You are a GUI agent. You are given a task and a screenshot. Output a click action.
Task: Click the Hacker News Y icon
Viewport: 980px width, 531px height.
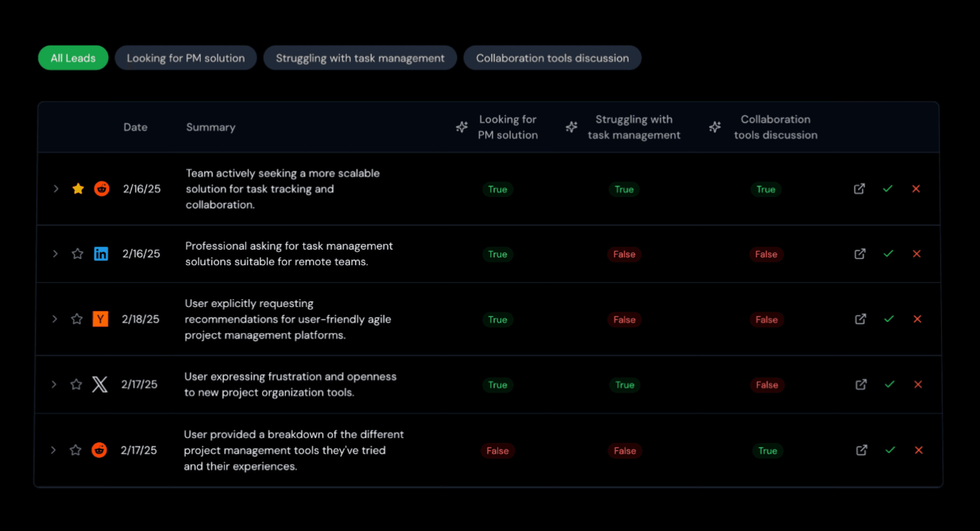tap(101, 319)
